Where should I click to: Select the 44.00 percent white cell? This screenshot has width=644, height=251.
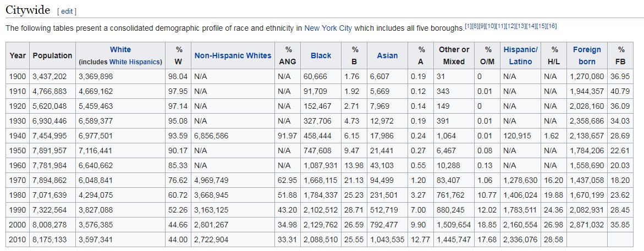178,239
